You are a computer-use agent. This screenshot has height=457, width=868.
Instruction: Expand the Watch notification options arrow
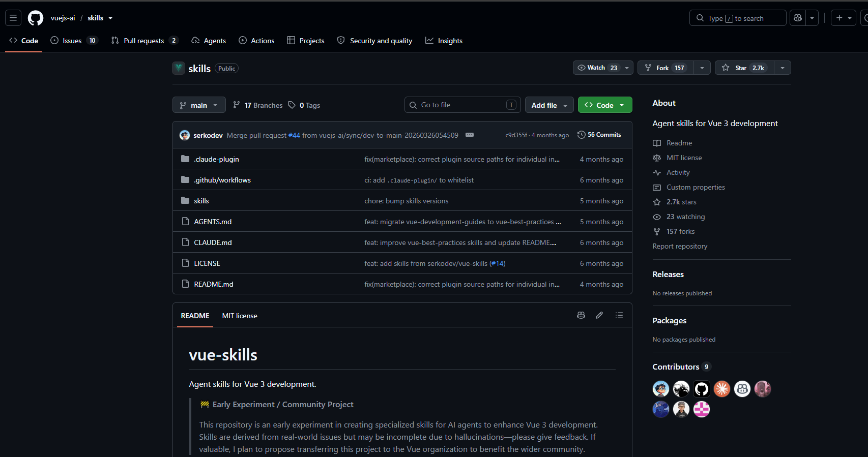pos(627,68)
